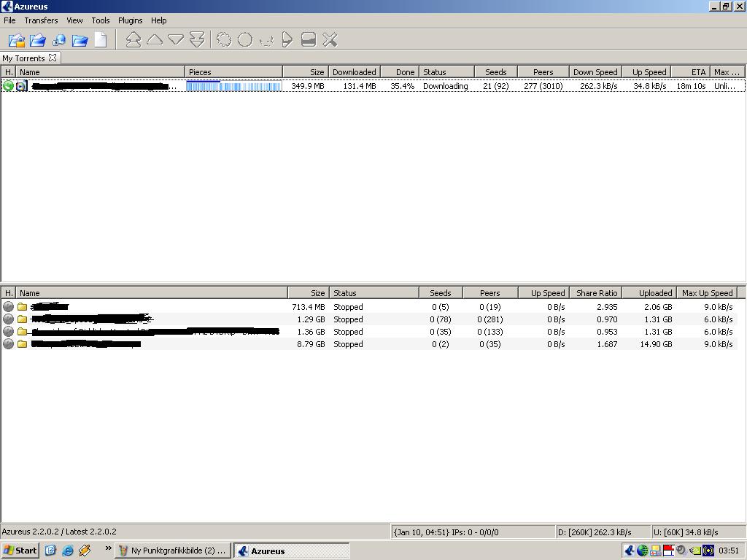
Task: Stop the selected torrent with stop icon
Action: tap(309, 39)
